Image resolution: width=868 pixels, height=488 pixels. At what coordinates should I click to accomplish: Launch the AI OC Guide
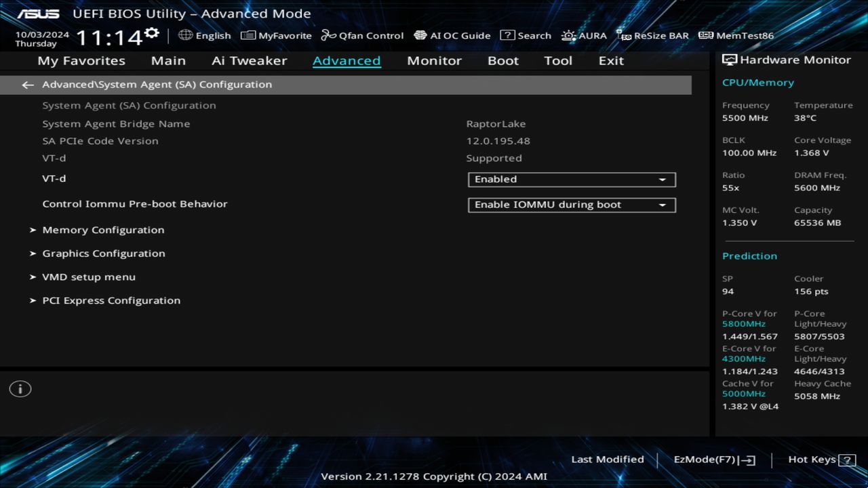(452, 35)
